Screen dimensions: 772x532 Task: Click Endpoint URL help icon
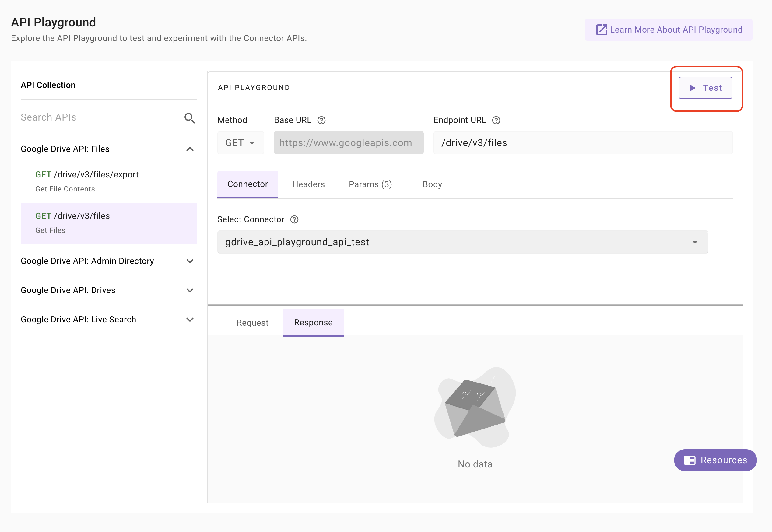[x=496, y=120]
